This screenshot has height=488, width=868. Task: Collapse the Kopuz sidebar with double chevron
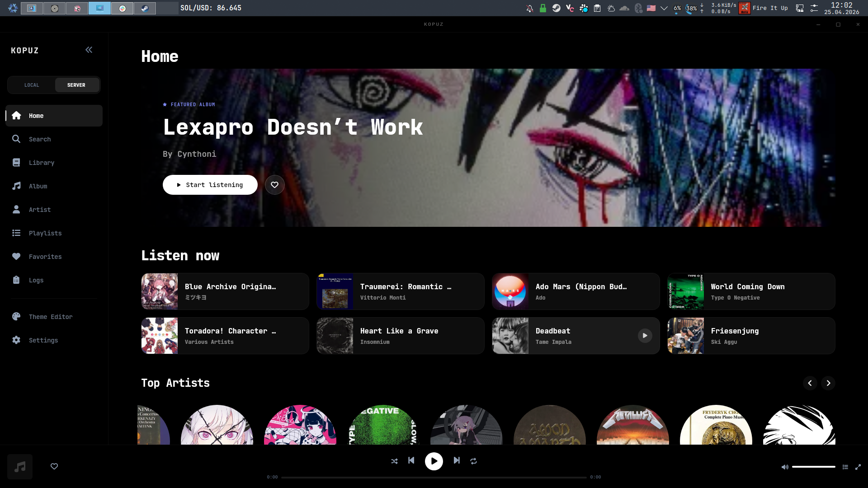tap(89, 50)
